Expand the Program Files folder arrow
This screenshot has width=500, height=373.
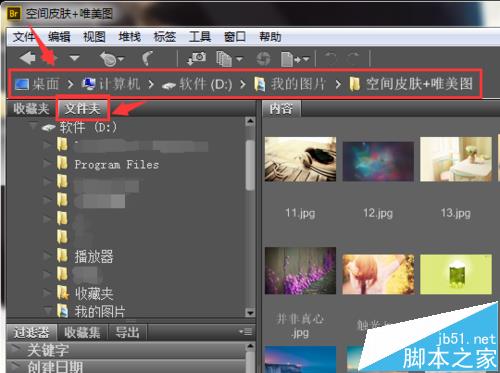[47, 164]
